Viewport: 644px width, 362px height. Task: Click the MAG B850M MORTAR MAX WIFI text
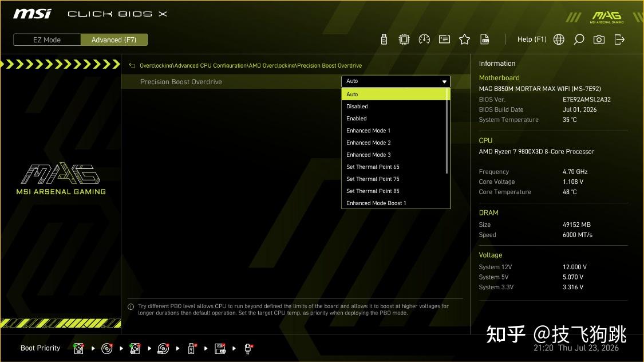coord(540,89)
